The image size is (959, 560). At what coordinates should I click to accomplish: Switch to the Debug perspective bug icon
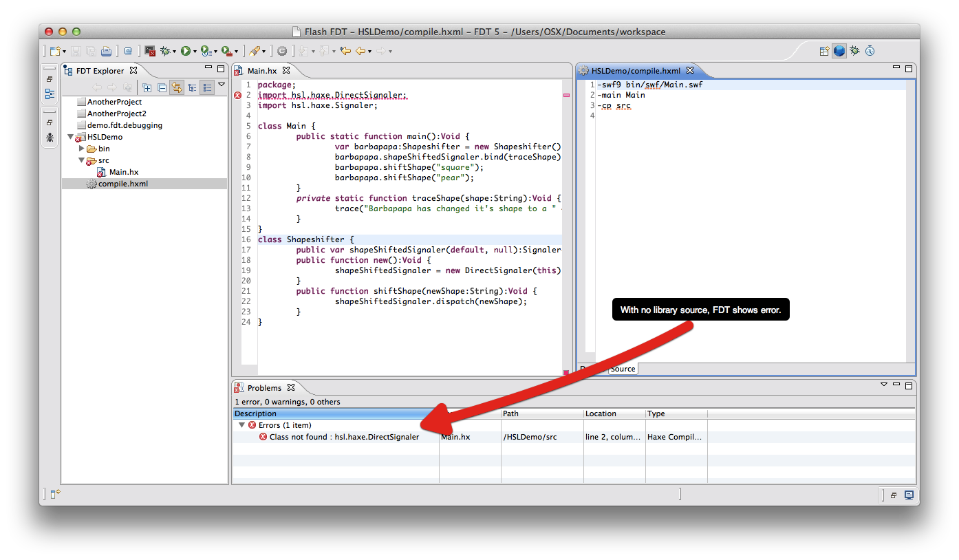click(x=854, y=51)
